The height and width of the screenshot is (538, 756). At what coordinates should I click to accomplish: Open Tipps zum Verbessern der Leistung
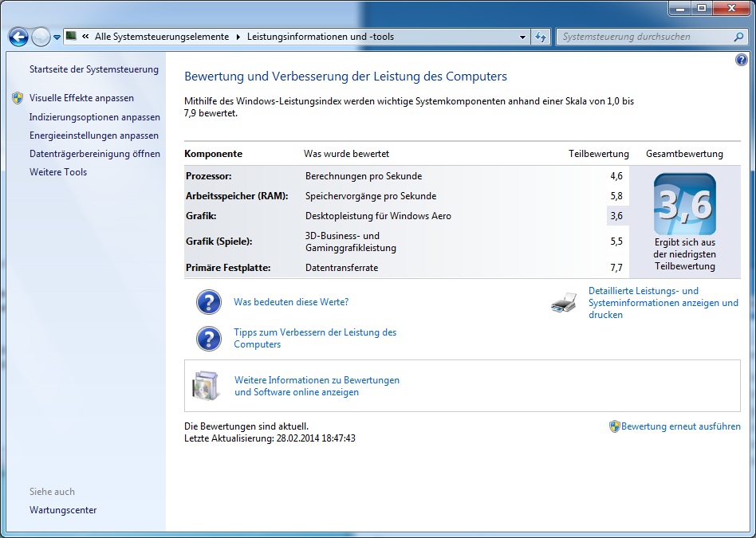coord(315,339)
